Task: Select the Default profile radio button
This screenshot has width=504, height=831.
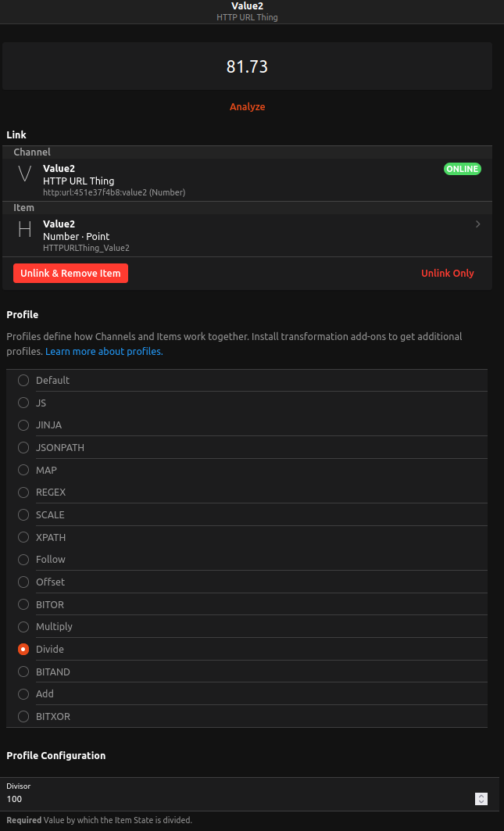Action: (x=23, y=381)
